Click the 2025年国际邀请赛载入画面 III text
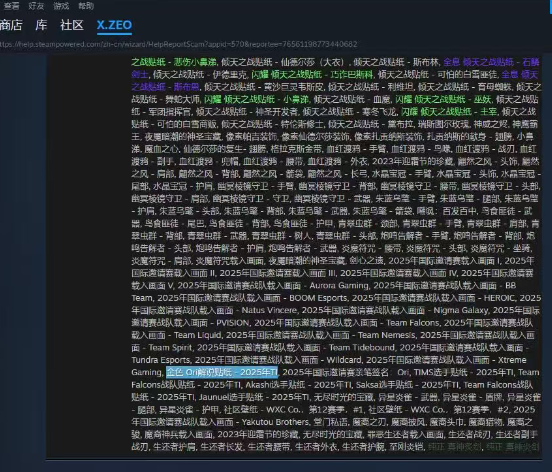Screen dimensions: 552x472 (x=278, y=273)
